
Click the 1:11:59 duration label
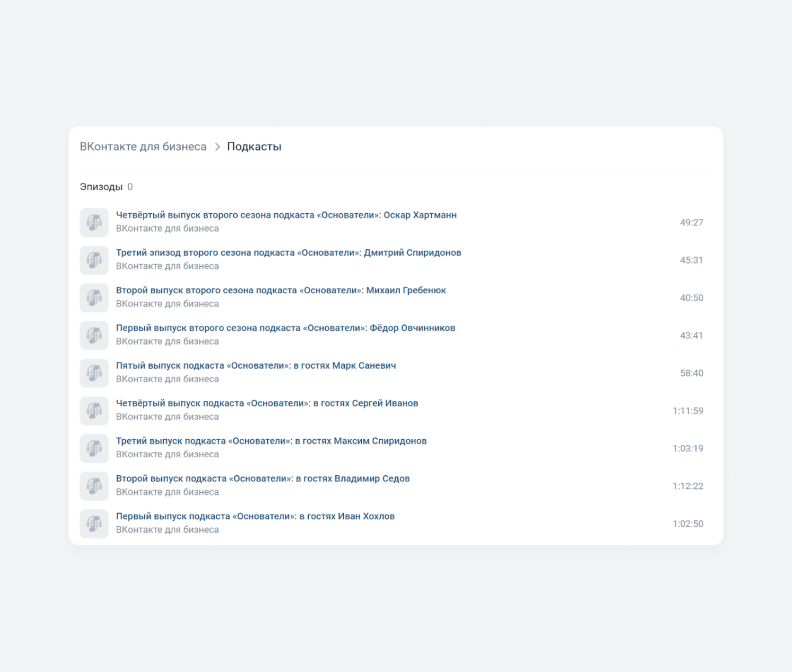tap(687, 411)
